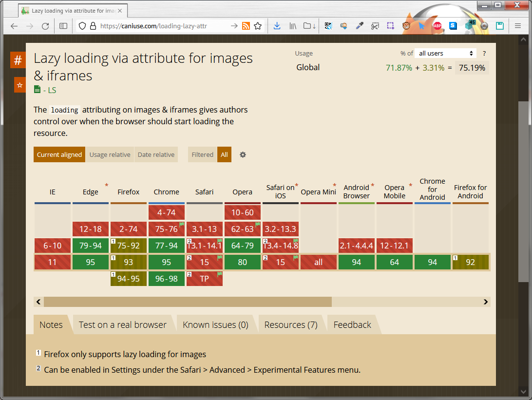Open Test on a real browser tab
This screenshot has width=532, height=400.
pyautogui.click(x=122, y=324)
